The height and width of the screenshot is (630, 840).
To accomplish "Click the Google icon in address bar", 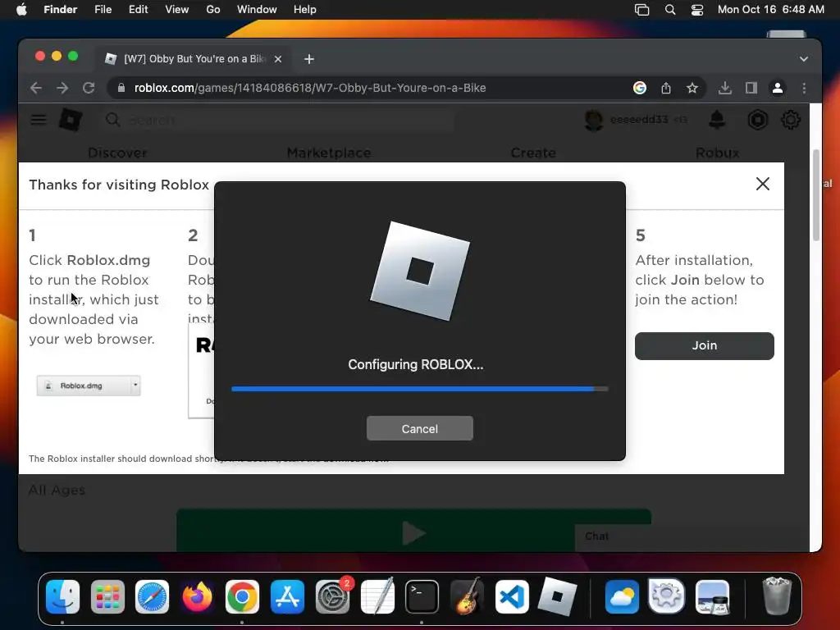I will [640, 88].
